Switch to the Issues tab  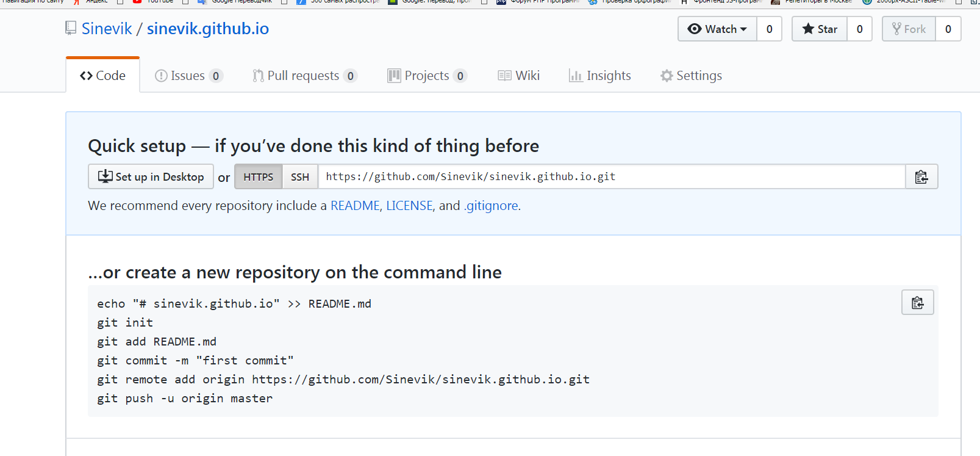(x=188, y=76)
